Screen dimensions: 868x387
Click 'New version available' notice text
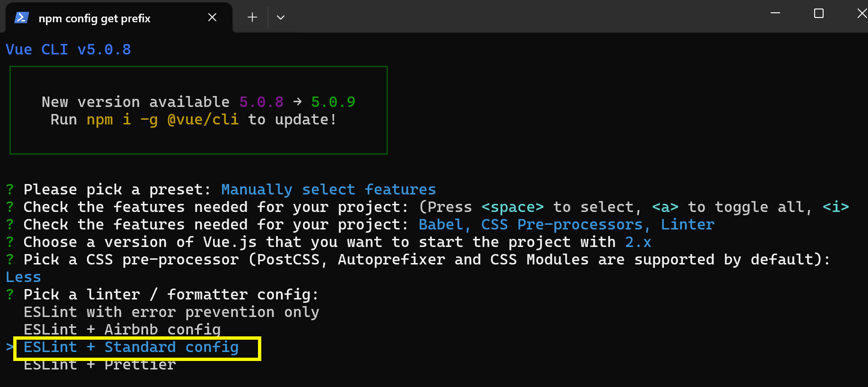point(136,102)
